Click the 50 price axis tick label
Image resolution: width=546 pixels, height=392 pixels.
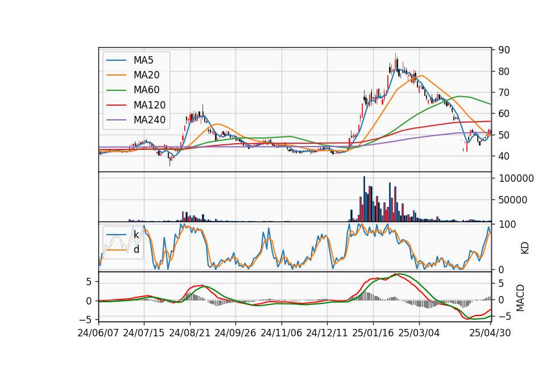click(x=504, y=135)
